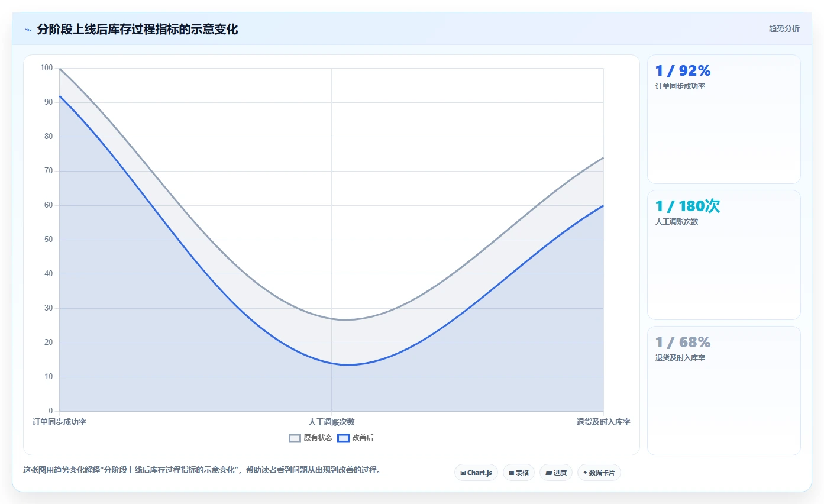The image size is (824, 504).
Task: Click the y-axis tick label 50
Action: 49,240
